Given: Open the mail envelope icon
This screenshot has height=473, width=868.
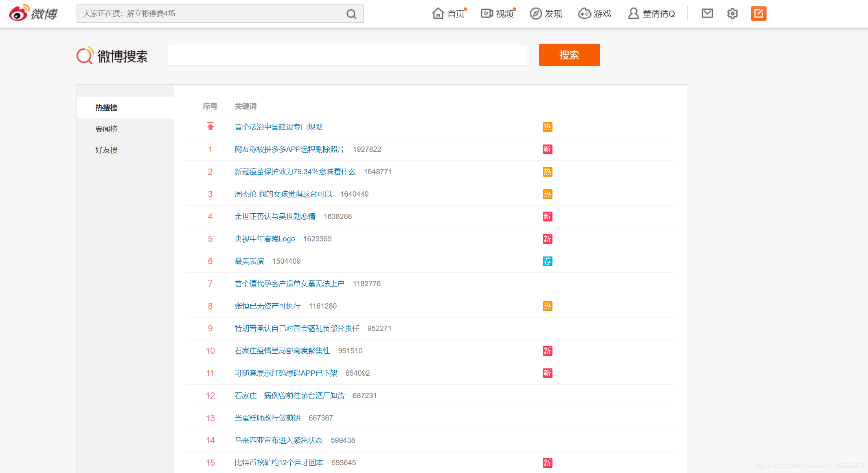Looking at the screenshot, I should coord(707,13).
